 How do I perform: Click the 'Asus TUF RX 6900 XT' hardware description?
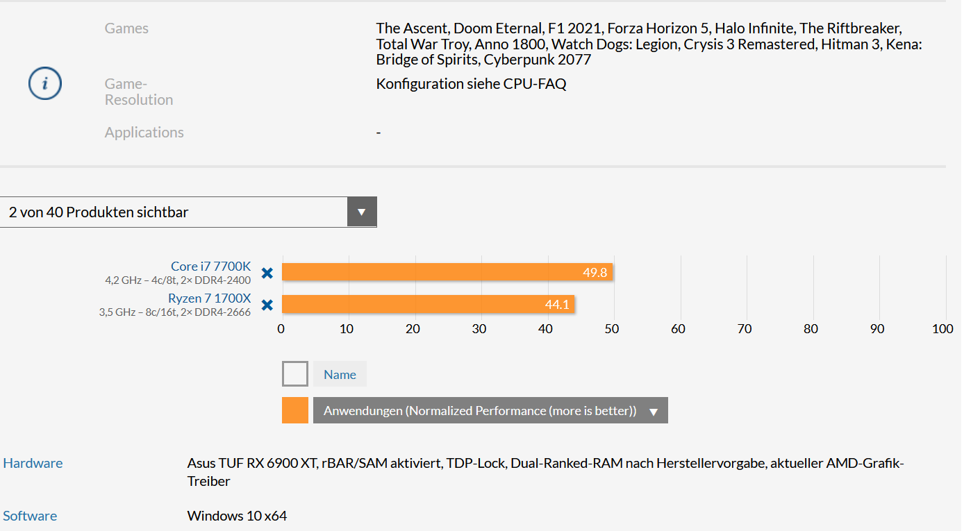[545, 472]
